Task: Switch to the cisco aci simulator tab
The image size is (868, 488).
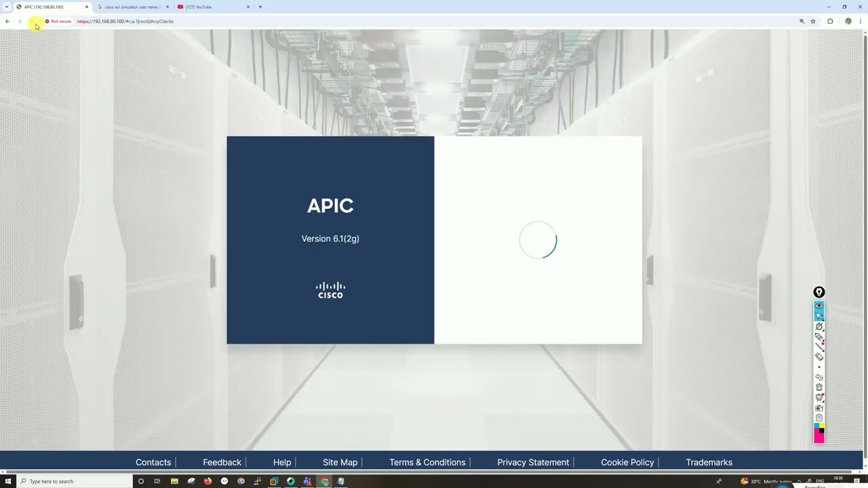Action: [132, 7]
